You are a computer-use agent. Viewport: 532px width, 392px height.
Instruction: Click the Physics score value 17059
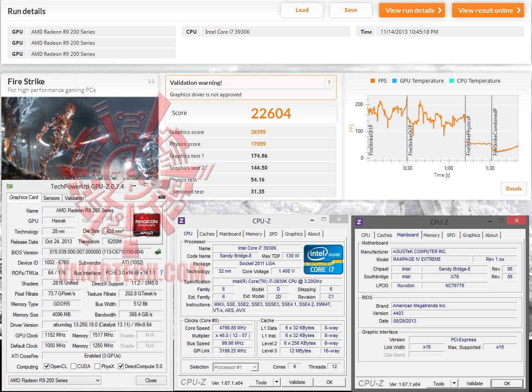[x=258, y=144]
